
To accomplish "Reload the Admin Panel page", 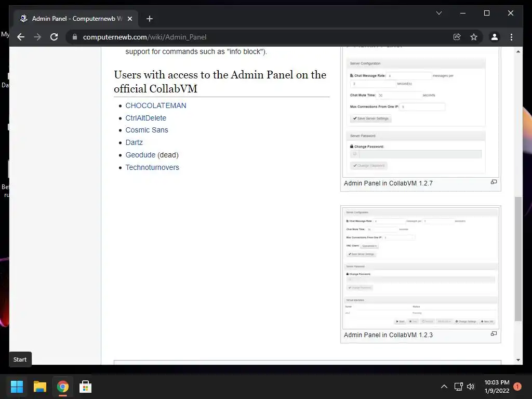I will [54, 37].
